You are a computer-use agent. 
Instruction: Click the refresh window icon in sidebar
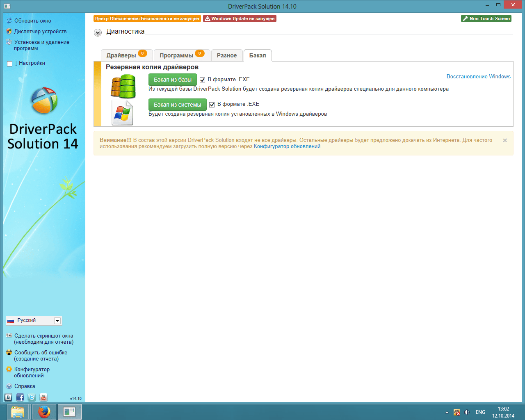(x=9, y=21)
